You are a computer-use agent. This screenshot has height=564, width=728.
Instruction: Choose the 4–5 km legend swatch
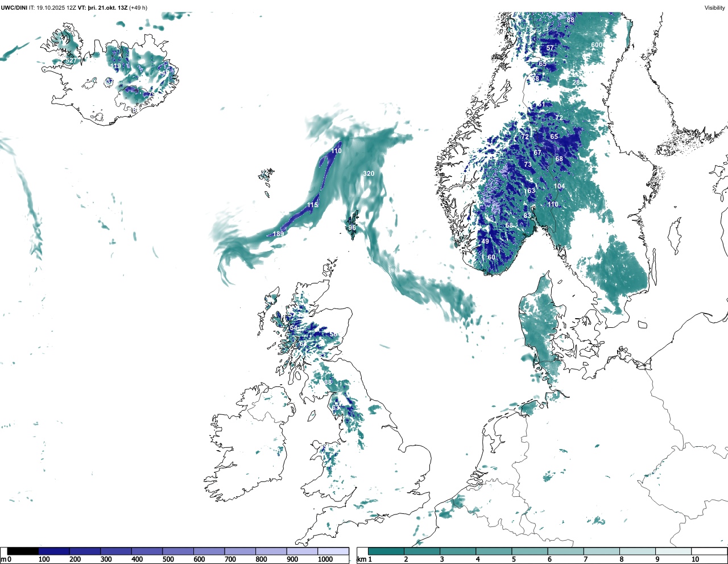pyautogui.click(x=494, y=551)
